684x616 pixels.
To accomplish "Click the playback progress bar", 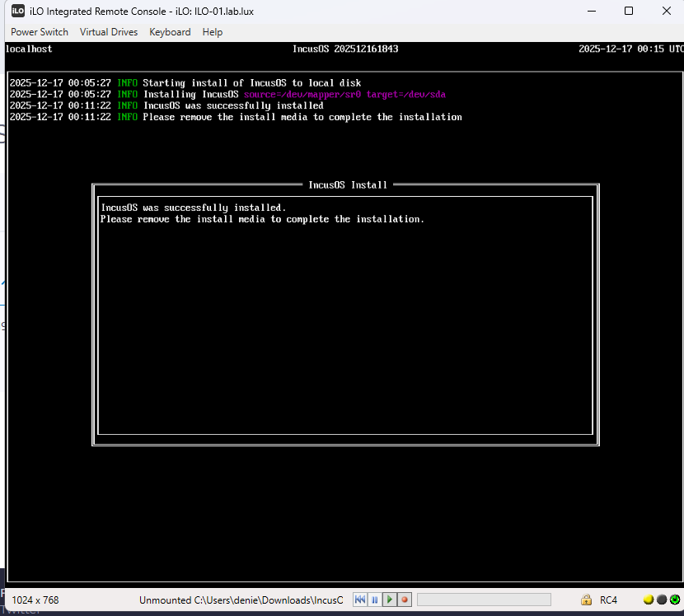I will tap(484, 600).
